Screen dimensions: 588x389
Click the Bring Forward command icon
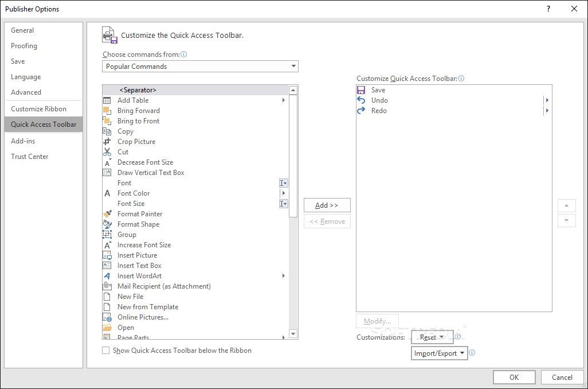click(x=107, y=111)
